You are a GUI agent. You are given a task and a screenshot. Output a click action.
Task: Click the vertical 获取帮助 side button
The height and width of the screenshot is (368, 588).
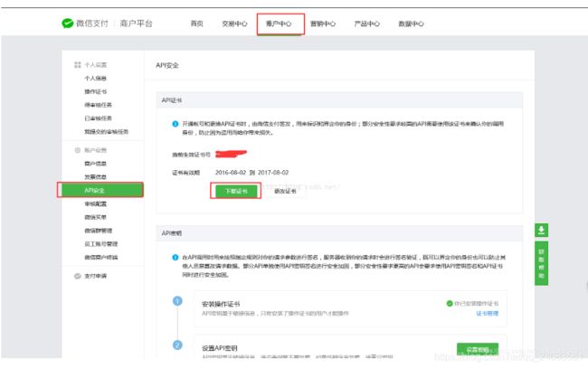pyautogui.click(x=541, y=263)
